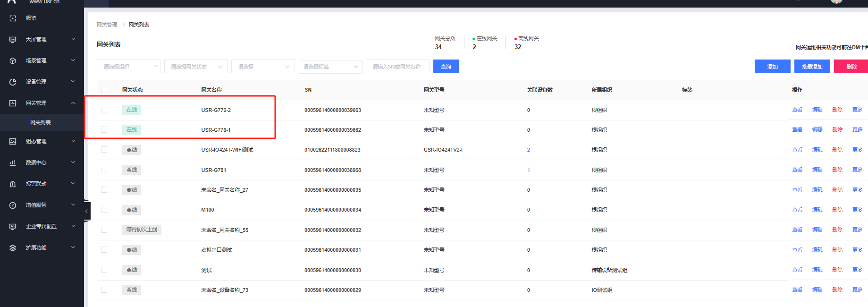Click the 批量添加 batch add button
The height and width of the screenshot is (307, 868).
(812, 67)
